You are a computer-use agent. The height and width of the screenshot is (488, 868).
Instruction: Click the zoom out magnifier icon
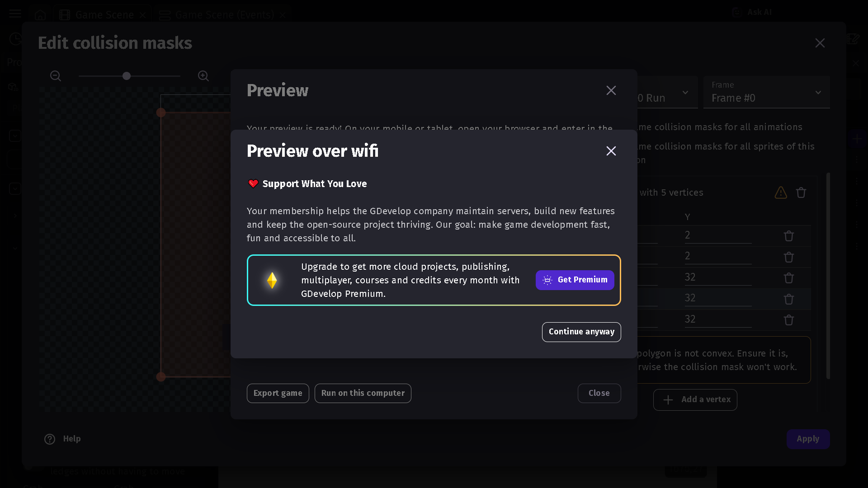[x=56, y=76]
